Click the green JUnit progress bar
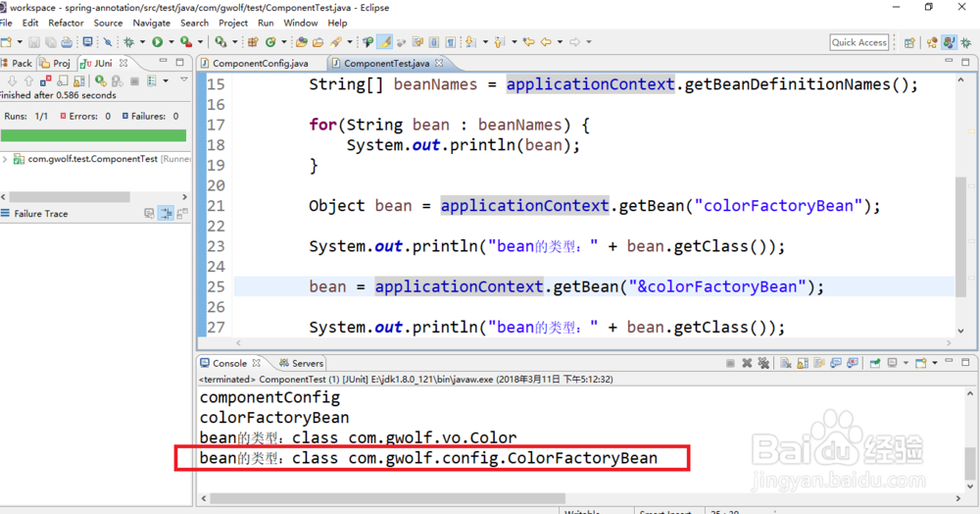The image size is (980, 514). 94,135
